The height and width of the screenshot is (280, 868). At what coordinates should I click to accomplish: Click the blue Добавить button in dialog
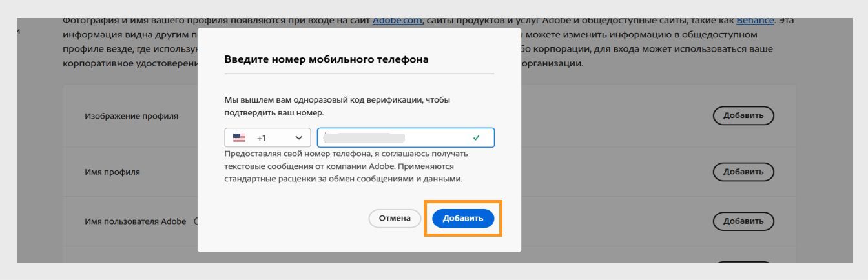click(463, 218)
